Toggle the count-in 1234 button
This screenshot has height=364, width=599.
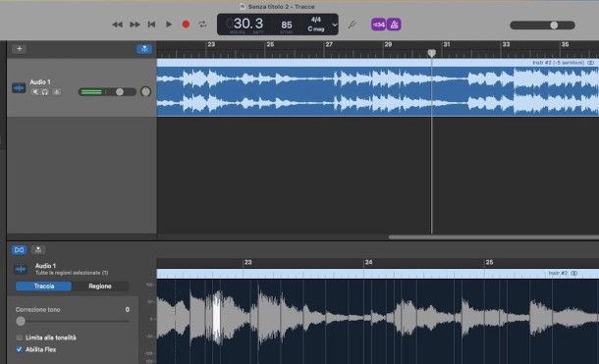[x=378, y=25]
